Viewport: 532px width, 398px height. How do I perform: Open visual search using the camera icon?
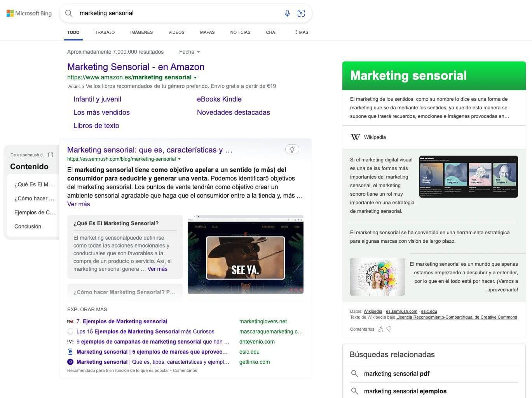(301, 13)
